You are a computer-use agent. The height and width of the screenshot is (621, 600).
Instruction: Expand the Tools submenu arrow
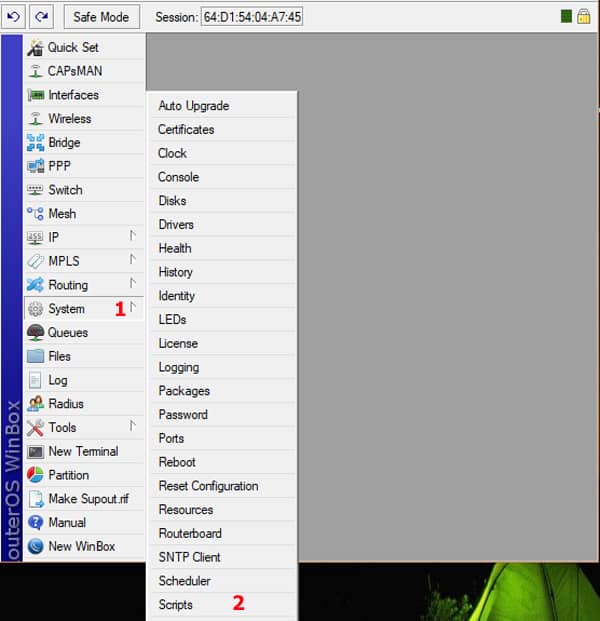pyautogui.click(x=133, y=426)
